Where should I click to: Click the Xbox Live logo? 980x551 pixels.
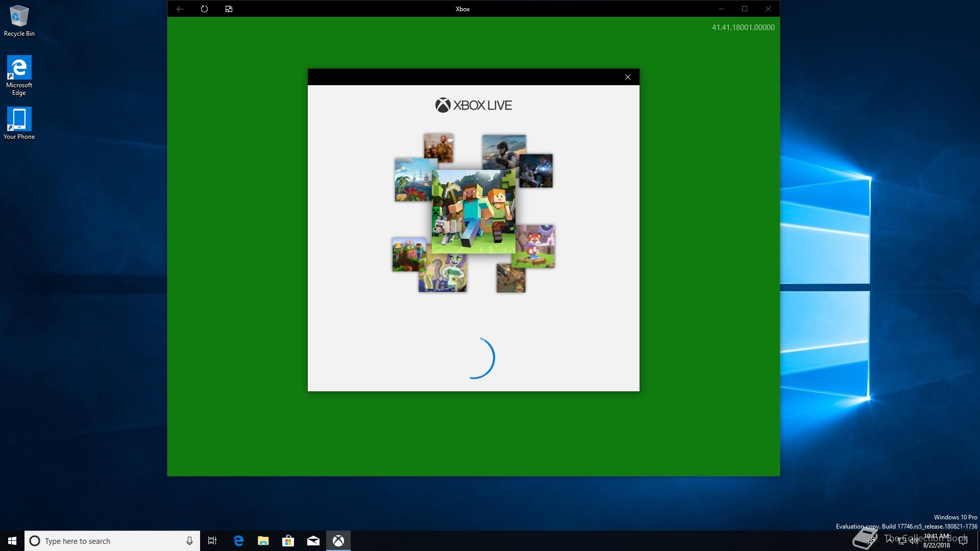click(473, 105)
